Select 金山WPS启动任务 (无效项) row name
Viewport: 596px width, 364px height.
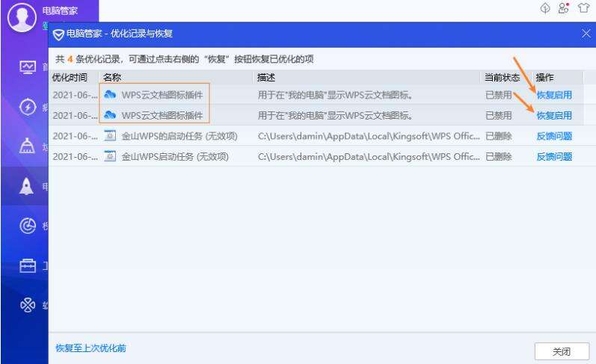(175, 156)
